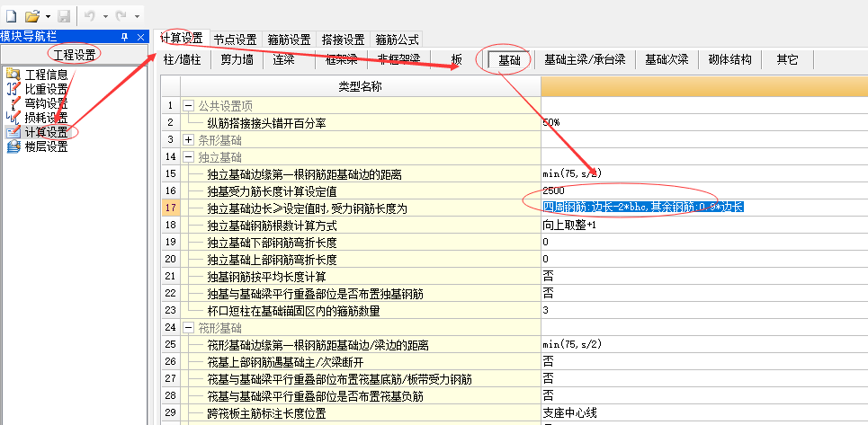
Task: Select the 基础次梁 component button
Action: click(667, 59)
